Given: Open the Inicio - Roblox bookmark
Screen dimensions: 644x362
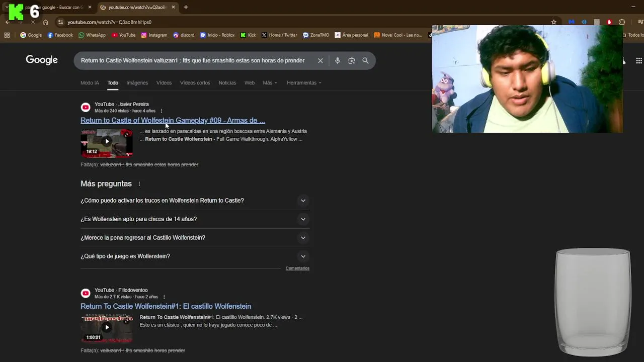Looking at the screenshot, I should click(x=217, y=35).
